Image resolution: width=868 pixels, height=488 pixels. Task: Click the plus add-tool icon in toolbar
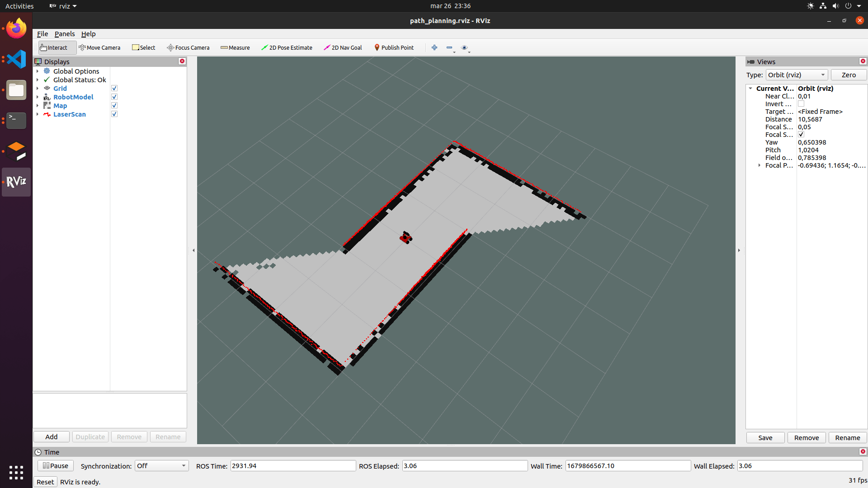click(434, 47)
